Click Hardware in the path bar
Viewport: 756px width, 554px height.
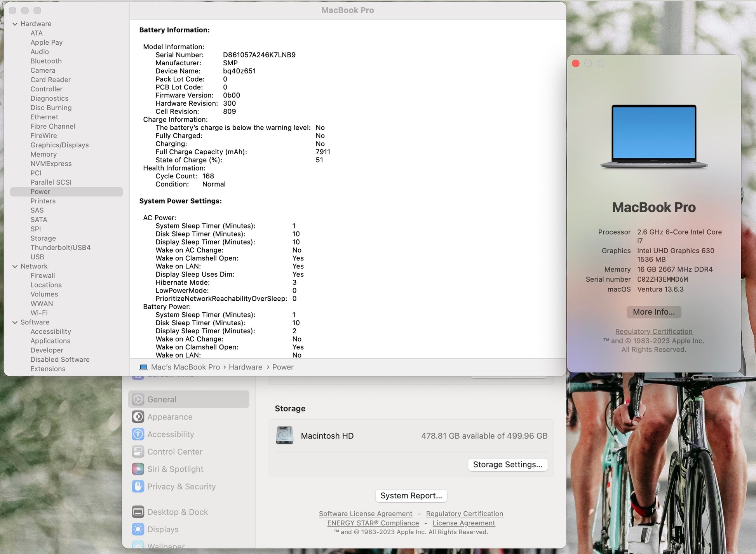(x=245, y=367)
